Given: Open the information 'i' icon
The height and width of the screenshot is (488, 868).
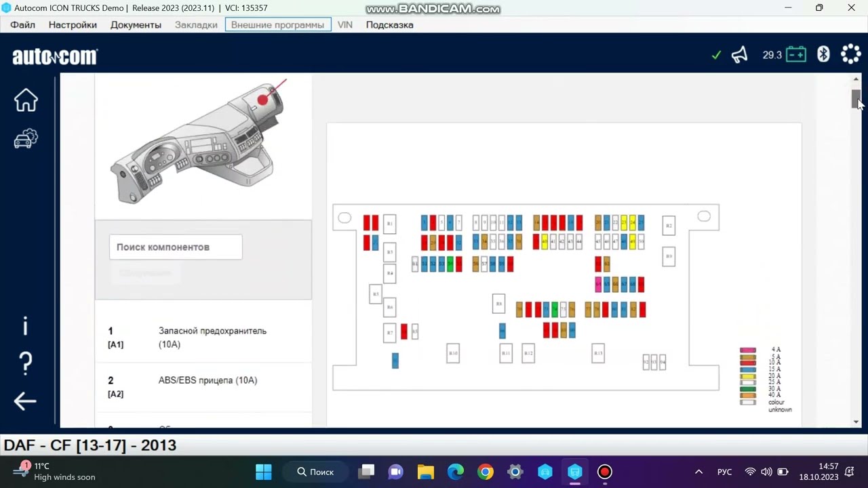Looking at the screenshot, I should 26,326.
